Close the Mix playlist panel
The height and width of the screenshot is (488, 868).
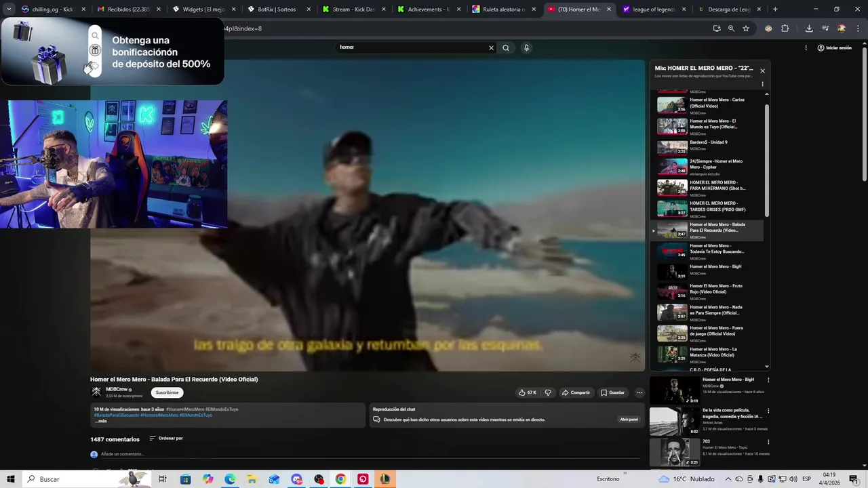(762, 70)
